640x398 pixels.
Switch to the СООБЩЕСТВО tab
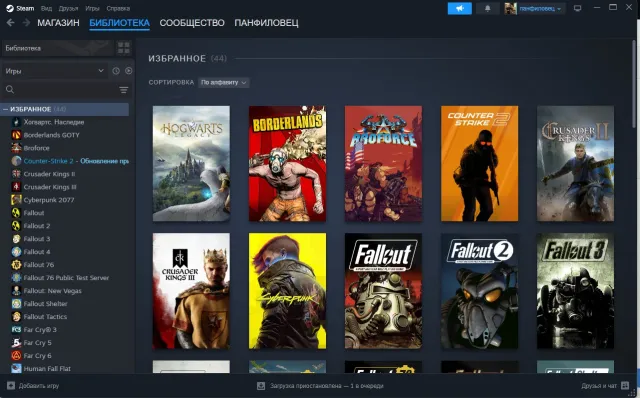point(192,23)
